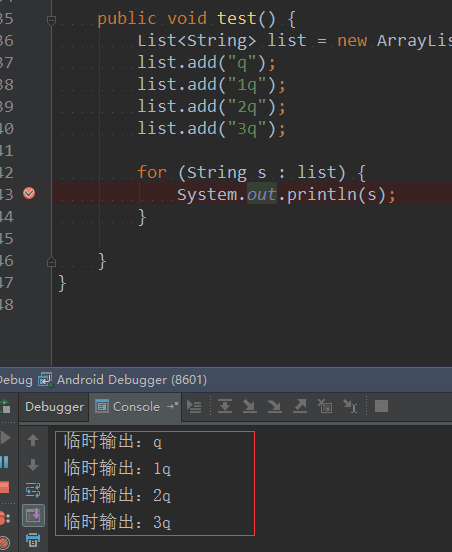Image resolution: width=452 pixels, height=552 pixels.
Task: Open the Console tab
Action: (x=136, y=407)
